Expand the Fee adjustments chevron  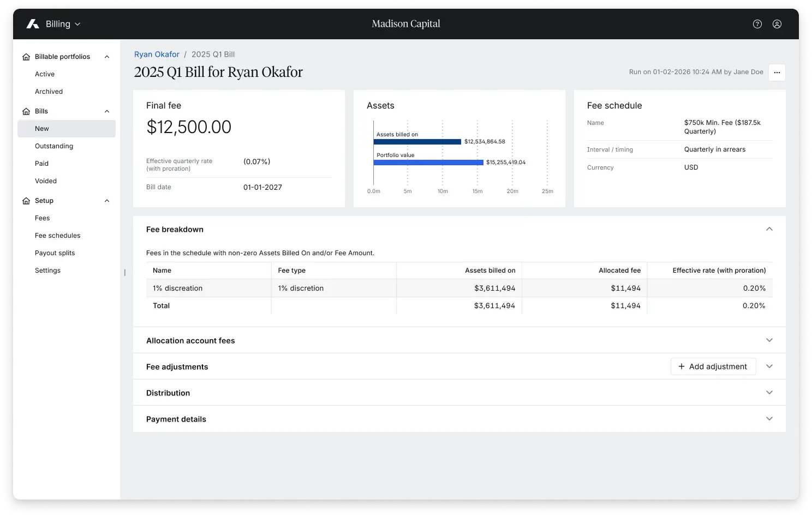[x=769, y=366]
